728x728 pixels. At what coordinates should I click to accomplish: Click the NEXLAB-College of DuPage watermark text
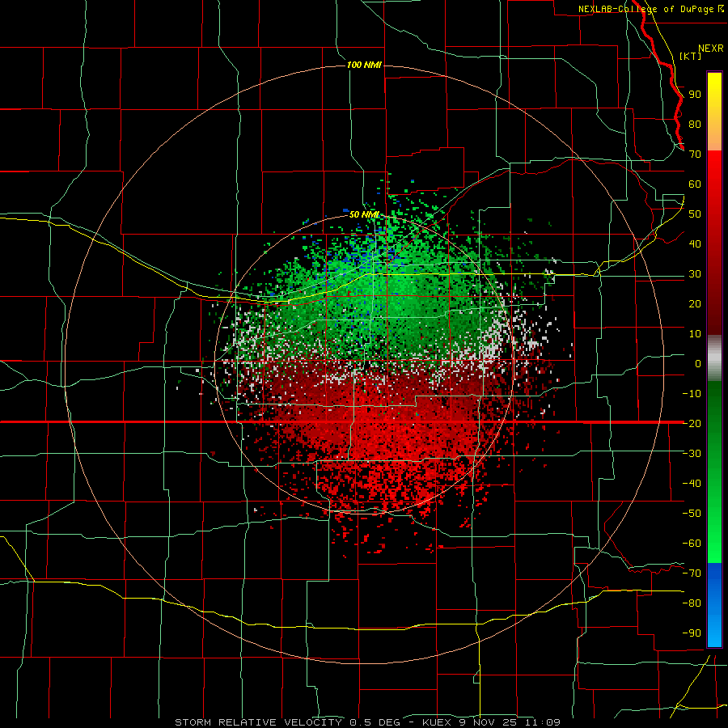(x=651, y=9)
